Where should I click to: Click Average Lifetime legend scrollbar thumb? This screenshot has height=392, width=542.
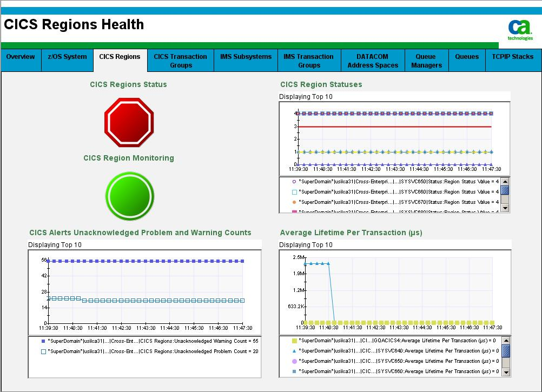[x=506, y=351]
